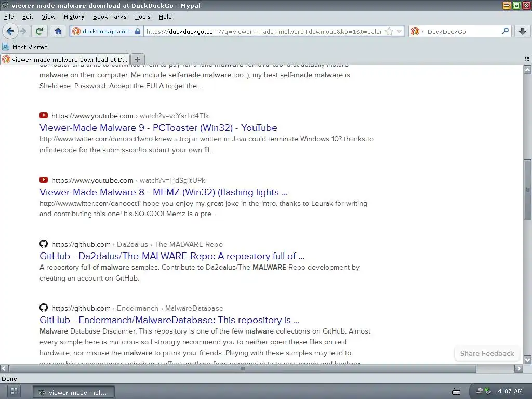The image size is (532, 399).
Task: Open the Tools menu
Action: (x=142, y=17)
